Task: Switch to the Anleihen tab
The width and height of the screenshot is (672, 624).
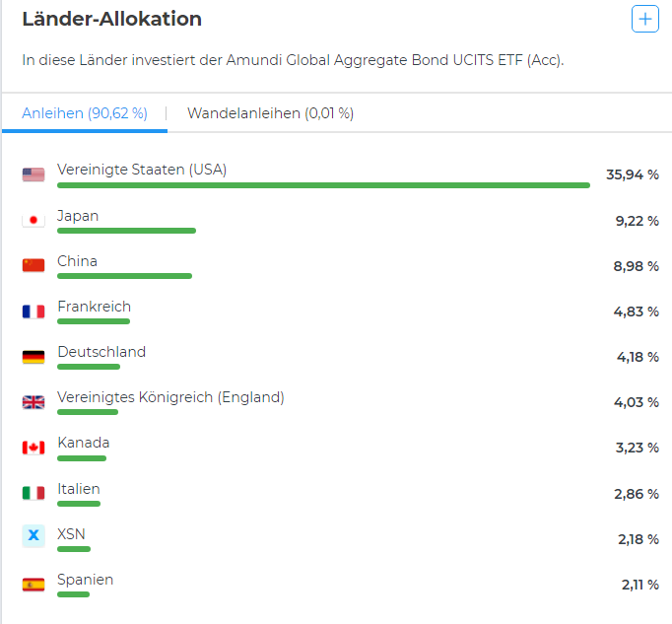Action: click(x=85, y=113)
